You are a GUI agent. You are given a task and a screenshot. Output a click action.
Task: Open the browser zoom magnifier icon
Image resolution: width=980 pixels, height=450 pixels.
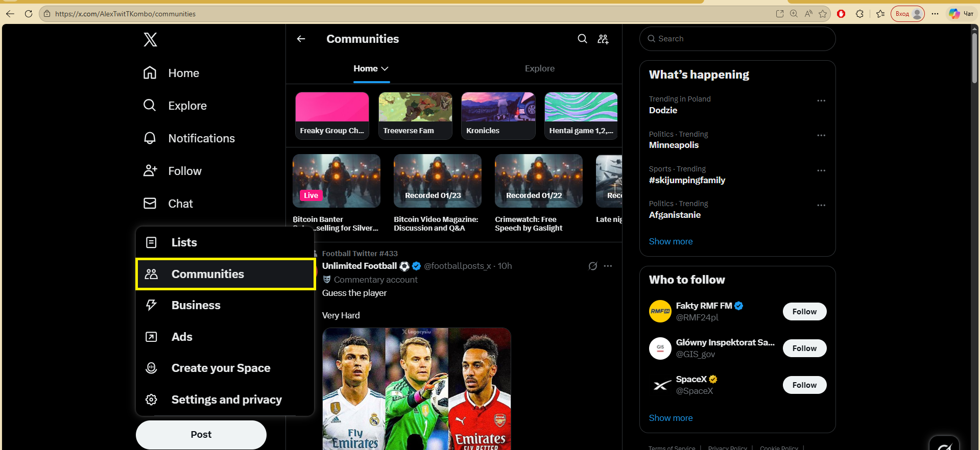[x=794, y=14]
